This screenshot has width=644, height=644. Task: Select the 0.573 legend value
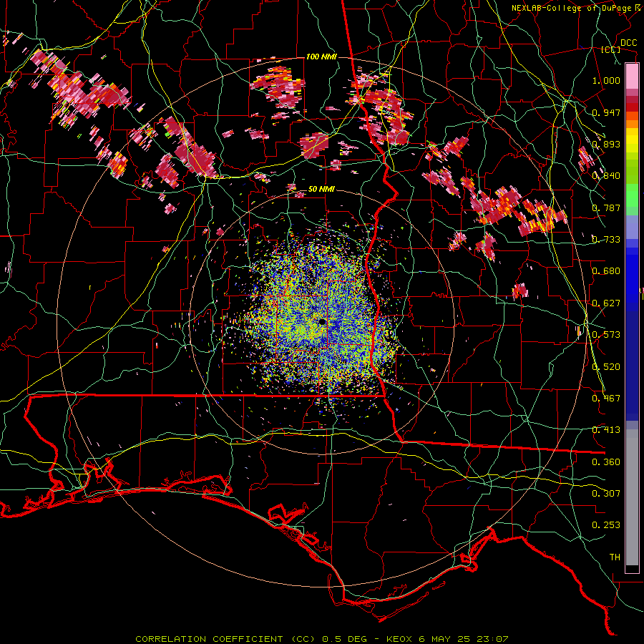coord(606,335)
